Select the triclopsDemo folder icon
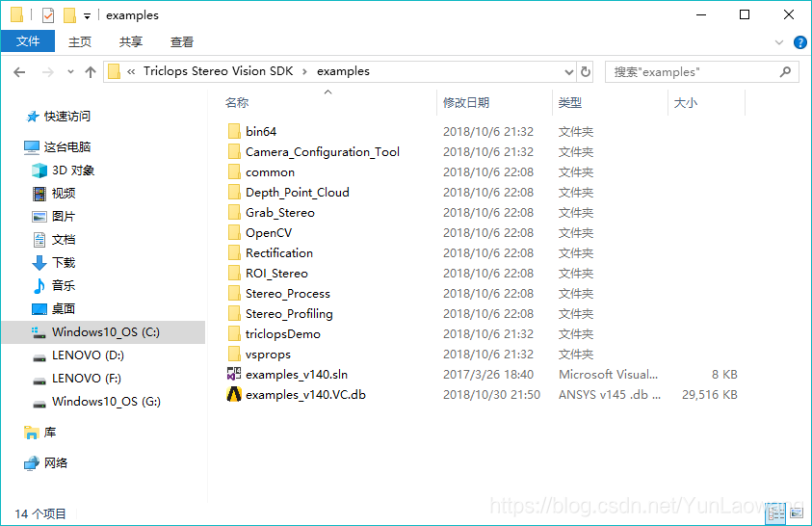This screenshot has width=812, height=526. [234, 333]
